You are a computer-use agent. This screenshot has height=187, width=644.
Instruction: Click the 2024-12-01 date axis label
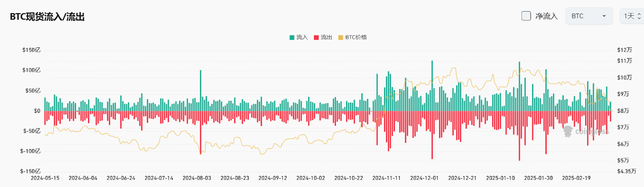(x=425, y=178)
